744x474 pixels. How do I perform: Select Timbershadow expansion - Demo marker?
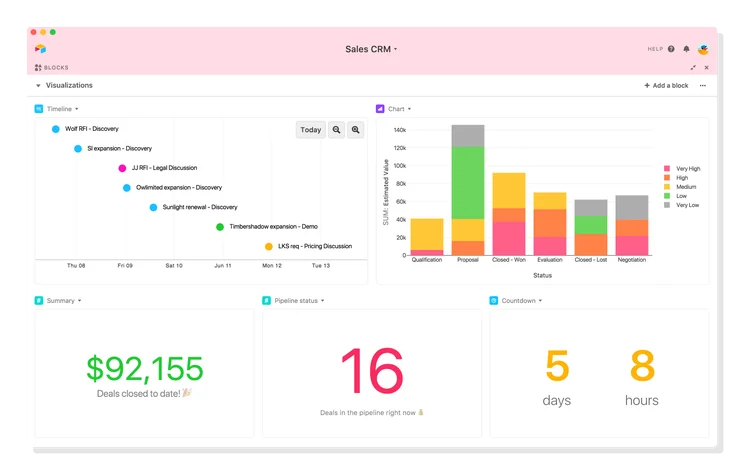[x=220, y=227]
